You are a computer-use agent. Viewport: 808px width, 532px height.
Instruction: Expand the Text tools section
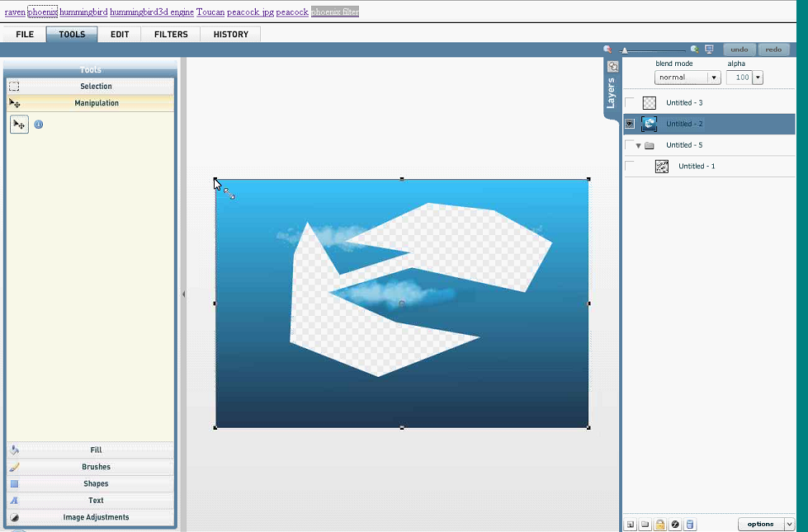91,500
